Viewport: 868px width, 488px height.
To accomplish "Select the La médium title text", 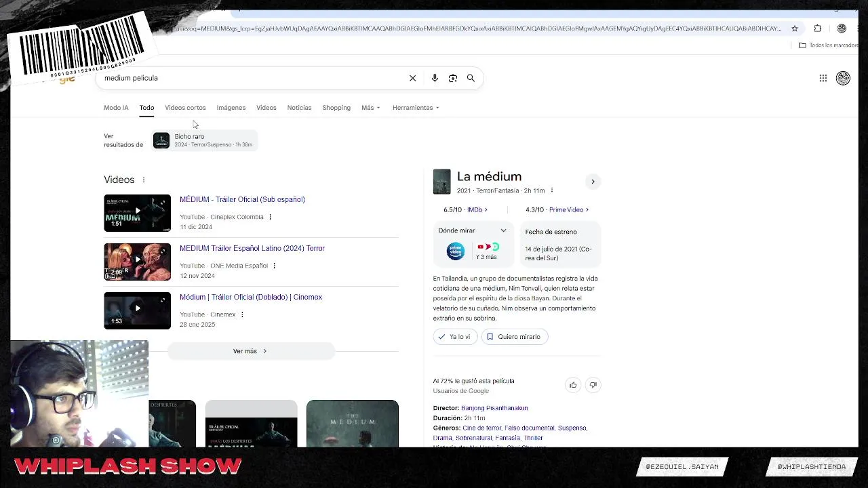I will tap(489, 176).
